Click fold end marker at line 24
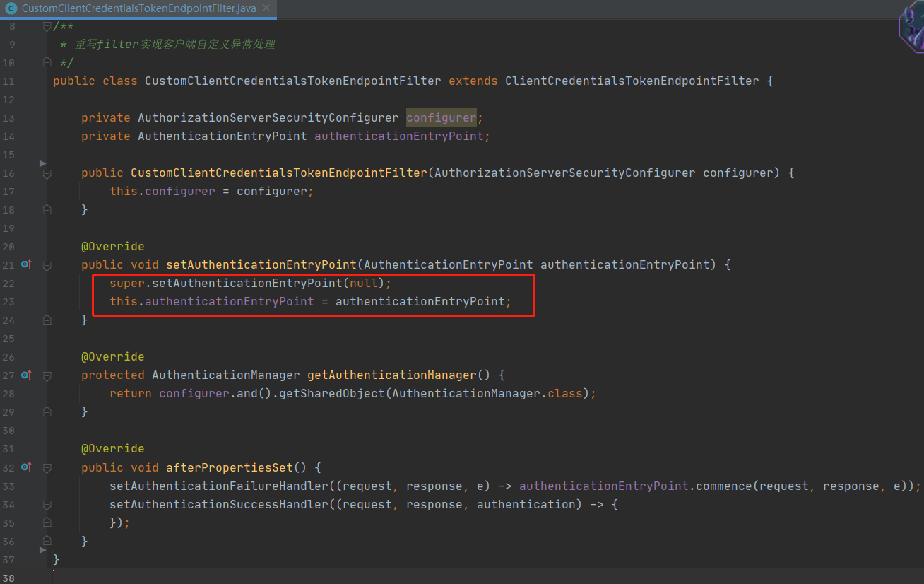This screenshot has height=584, width=924. click(47, 320)
